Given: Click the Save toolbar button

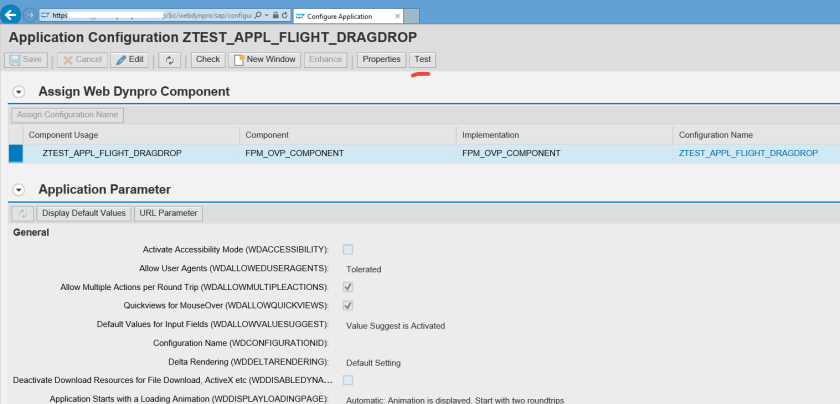Looking at the screenshot, I should 26,59.
